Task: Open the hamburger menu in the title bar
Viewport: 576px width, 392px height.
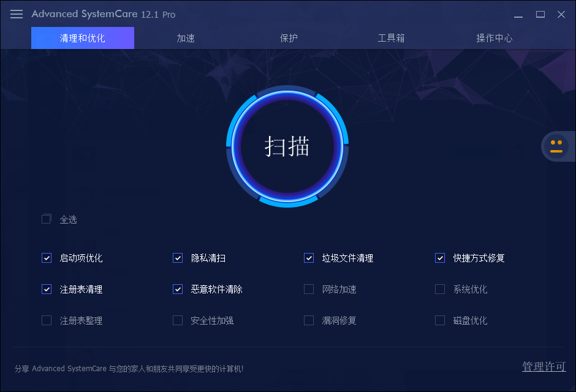Action: click(x=16, y=14)
